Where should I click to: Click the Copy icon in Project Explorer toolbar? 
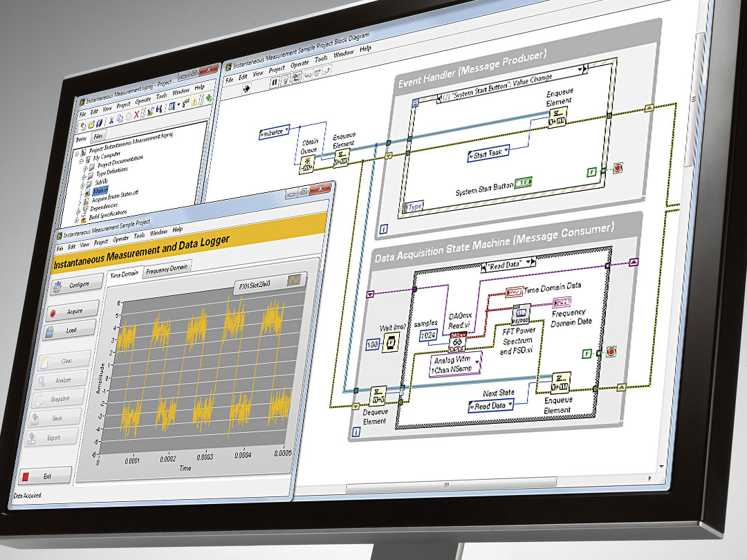(x=120, y=118)
